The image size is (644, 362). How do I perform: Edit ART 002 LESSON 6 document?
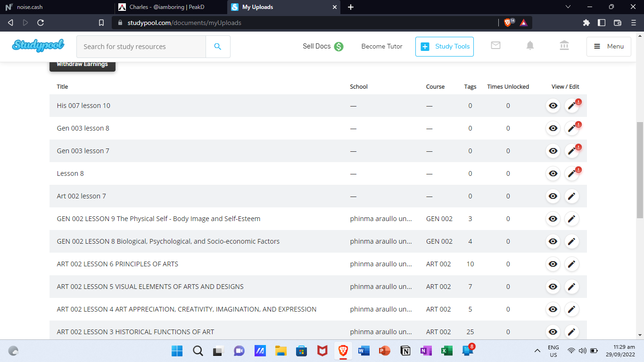click(x=572, y=264)
